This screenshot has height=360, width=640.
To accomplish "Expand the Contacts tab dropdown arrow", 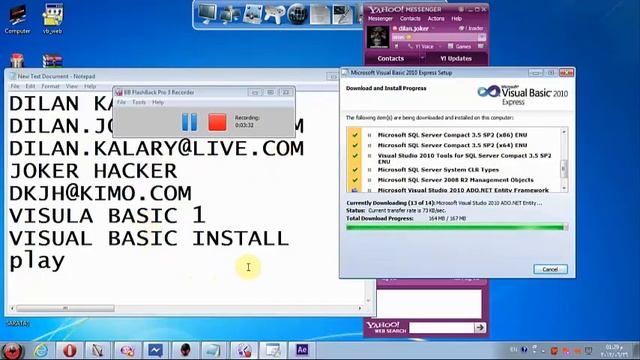I will pos(422,58).
